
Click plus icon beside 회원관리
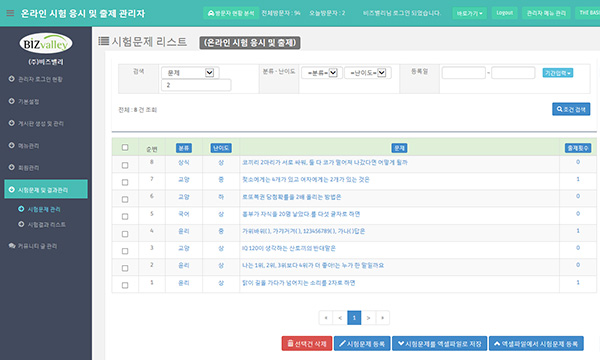click(x=11, y=167)
